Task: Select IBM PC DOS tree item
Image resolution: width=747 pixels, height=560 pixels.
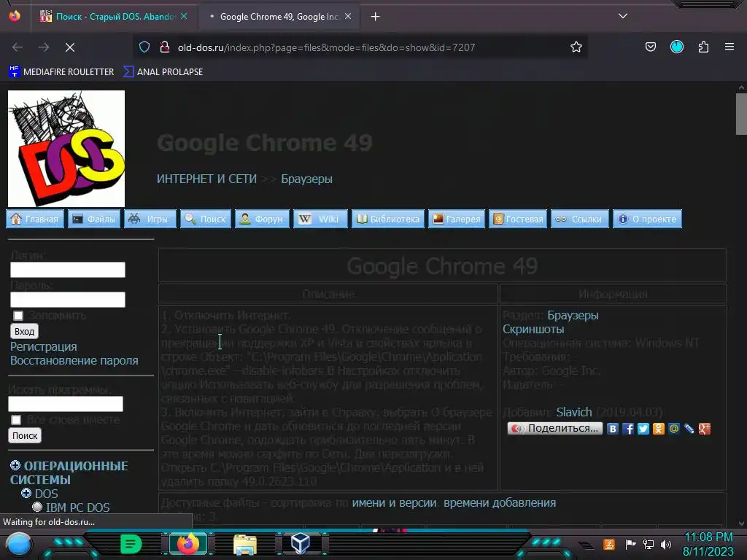Action: pyautogui.click(x=77, y=507)
